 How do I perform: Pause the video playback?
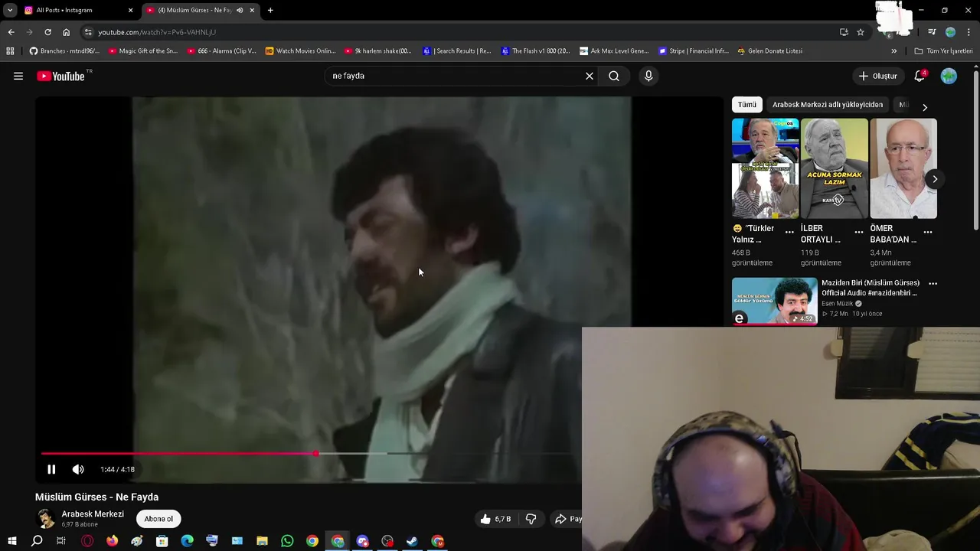51,469
